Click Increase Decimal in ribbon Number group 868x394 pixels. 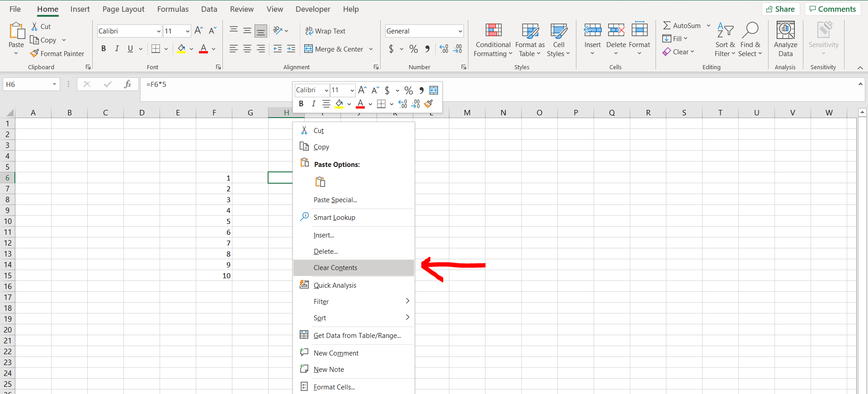444,49
